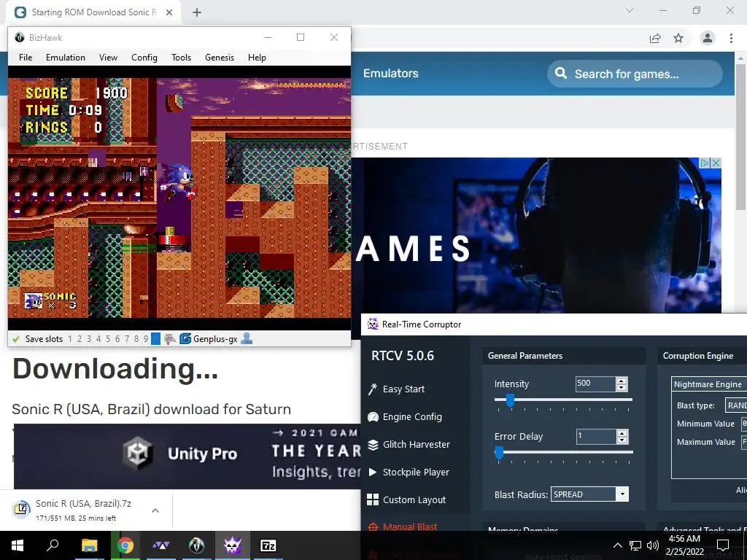
Task: Open Engine Config in Real-Time Corruptor
Action: click(405, 416)
